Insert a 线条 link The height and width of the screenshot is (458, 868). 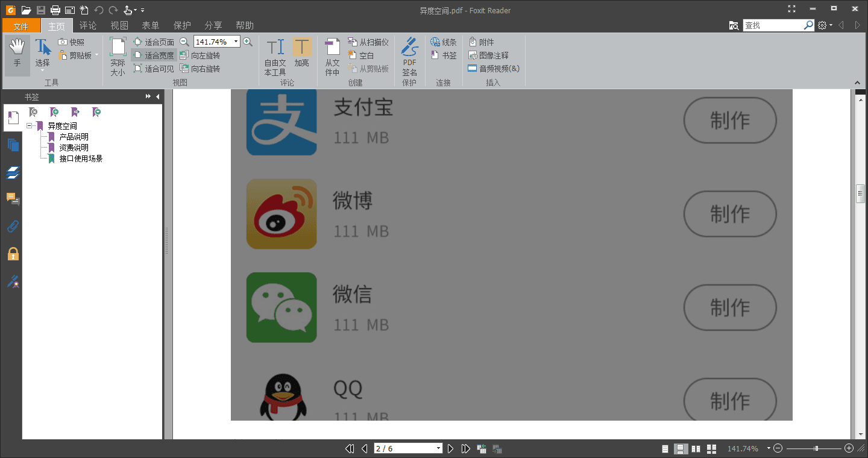[x=444, y=42]
